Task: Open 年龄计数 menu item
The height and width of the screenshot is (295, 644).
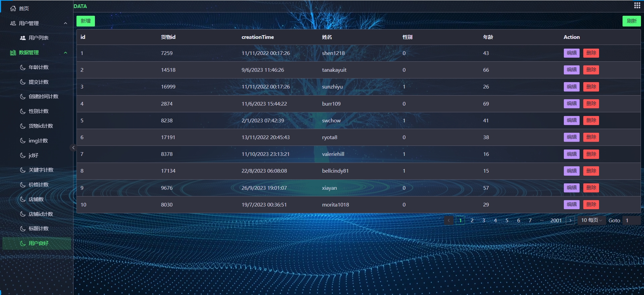Action: click(37, 67)
